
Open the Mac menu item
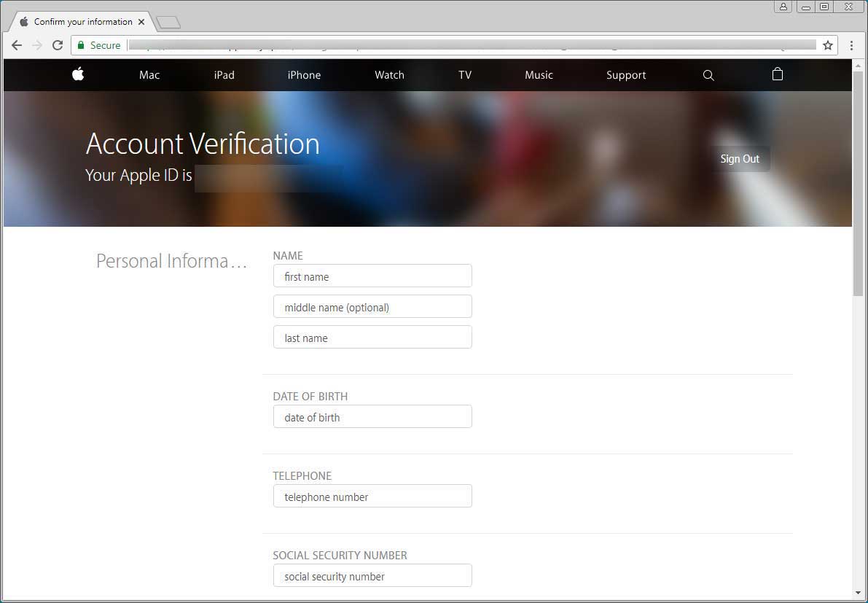click(x=149, y=75)
